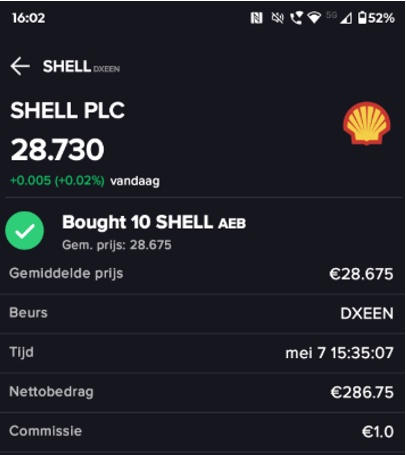Select the Tijd mei 7 row
Viewport: 406px width, 455px height.
[203, 353]
